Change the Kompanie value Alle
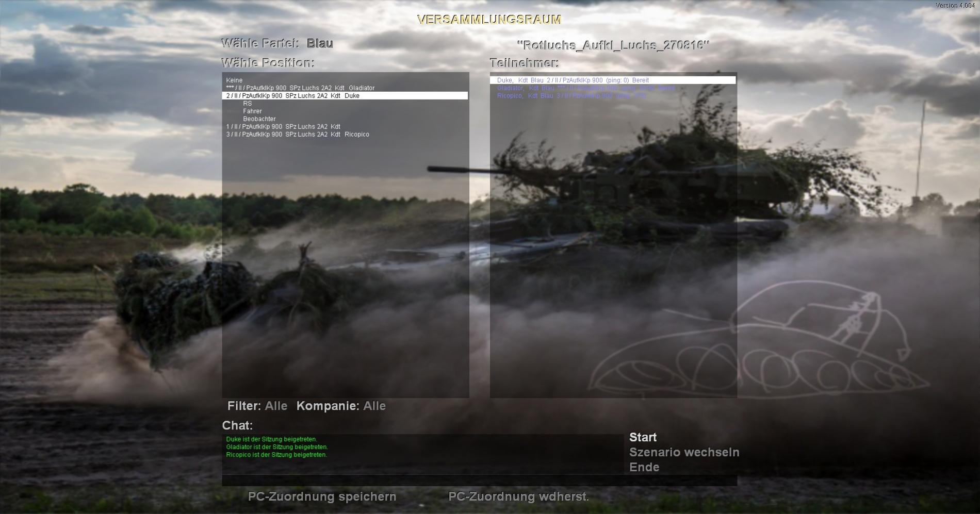The height and width of the screenshot is (514, 980). pyautogui.click(x=374, y=406)
